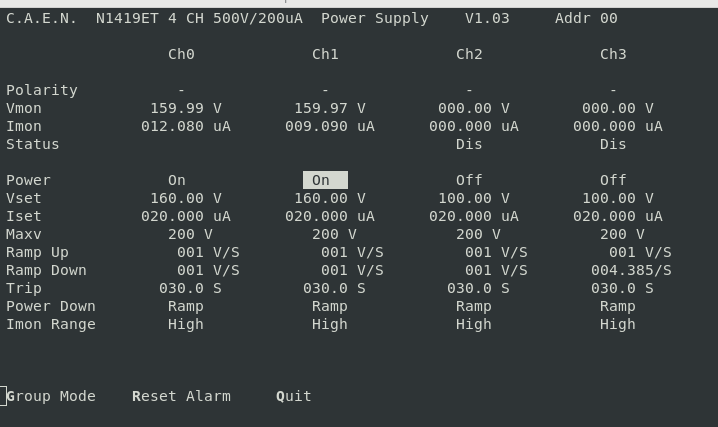Click Ch1 Vmon reading 159.97 V
The image size is (718, 427).
[x=330, y=108]
